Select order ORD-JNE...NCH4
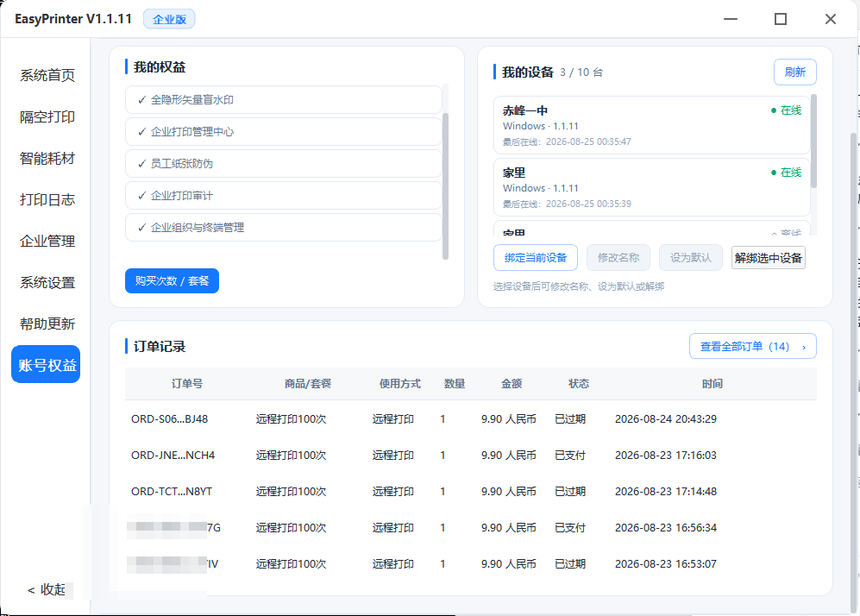 (x=173, y=456)
